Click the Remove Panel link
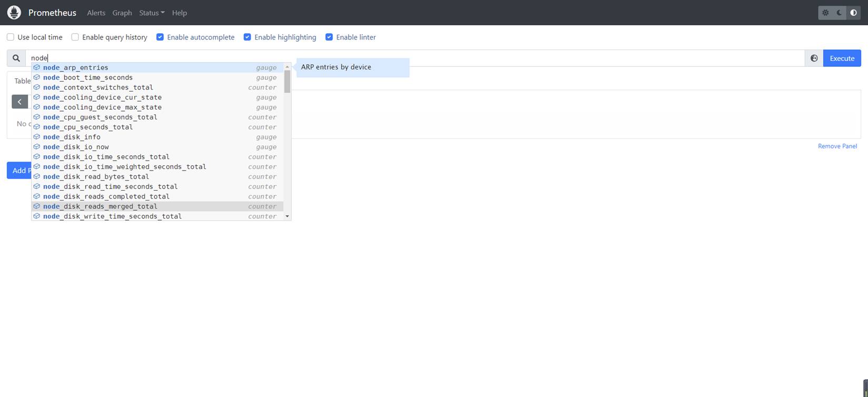The width and height of the screenshot is (868, 397). [837, 146]
